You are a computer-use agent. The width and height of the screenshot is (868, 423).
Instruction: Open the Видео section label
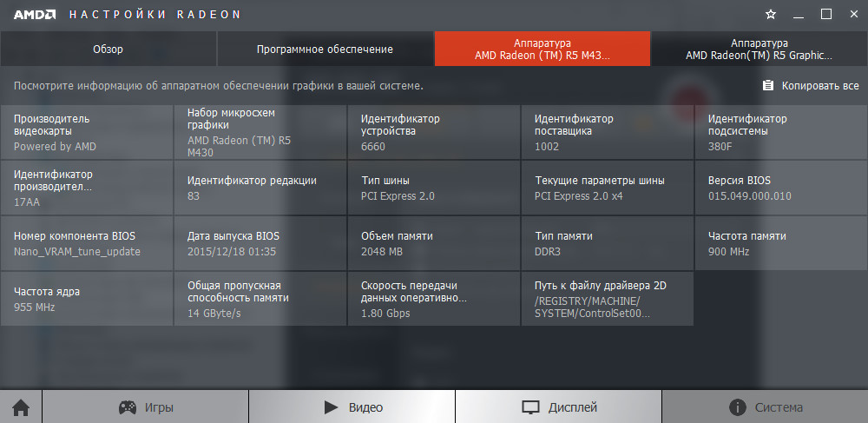coord(366,408)
